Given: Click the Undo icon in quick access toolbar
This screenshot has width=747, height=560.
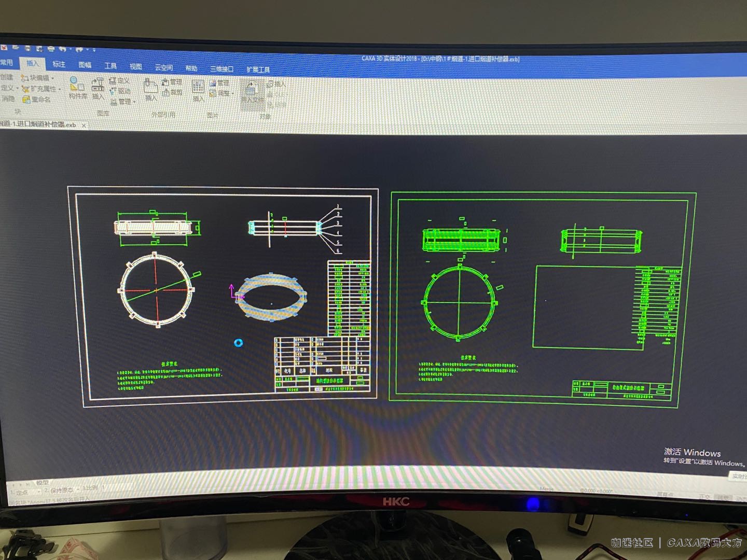Looking at the screenshot, I should [63, 49].
